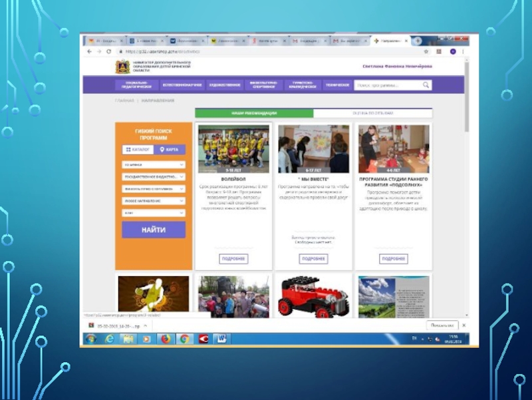Open the municipality dropdown in search panel
Screen dimensions: 532x400
pyautogui.click(x=154, y=164)
